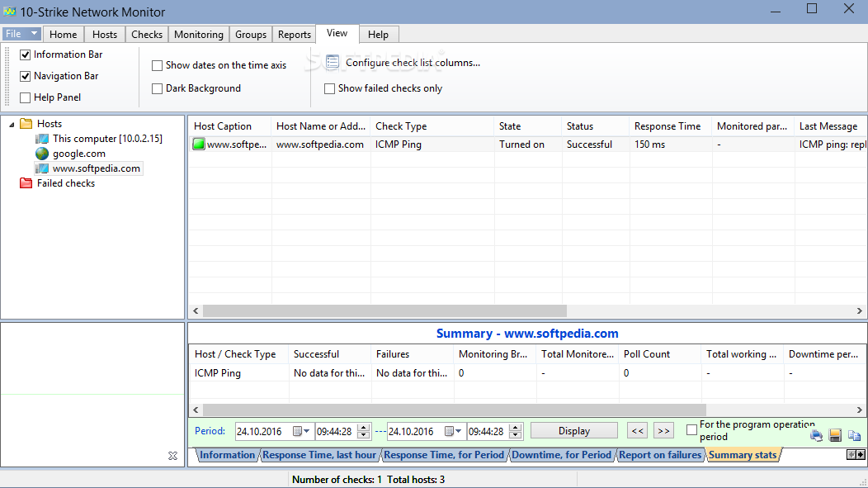
Task: Collapse the Hosts tree node
Action: click(x=12, y=125)
